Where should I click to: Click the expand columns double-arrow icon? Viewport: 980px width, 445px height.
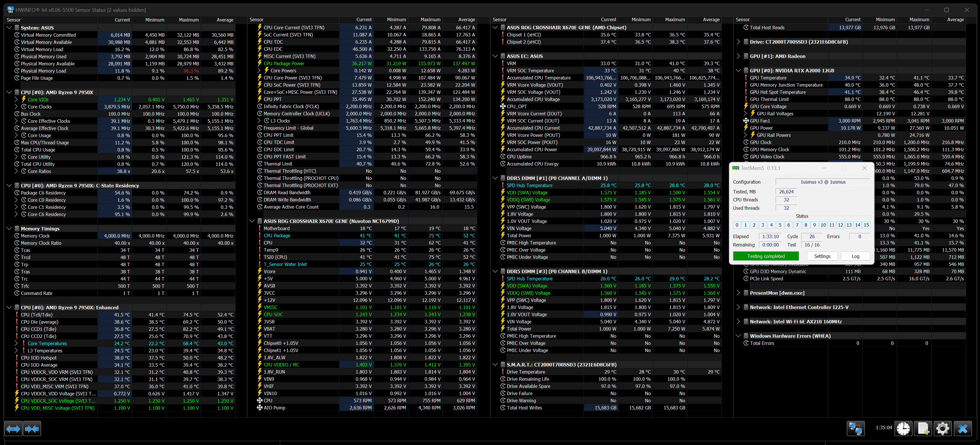coord(13,429)
